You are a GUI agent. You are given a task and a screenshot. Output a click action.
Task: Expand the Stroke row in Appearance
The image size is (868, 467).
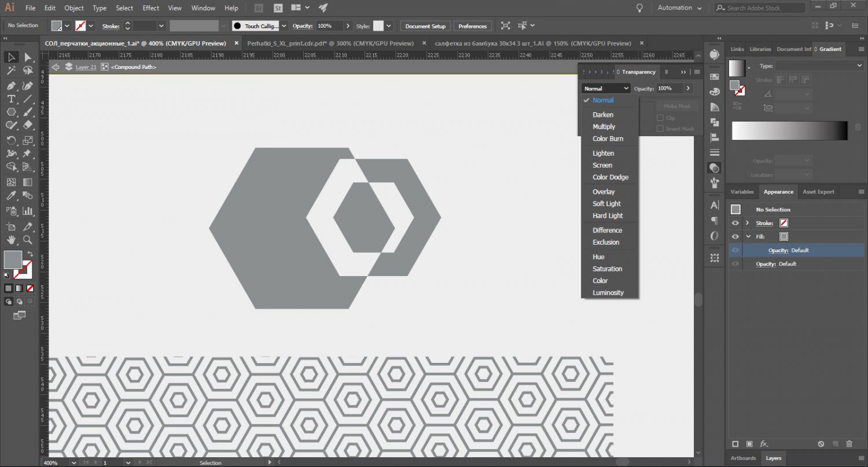point(747,223)
